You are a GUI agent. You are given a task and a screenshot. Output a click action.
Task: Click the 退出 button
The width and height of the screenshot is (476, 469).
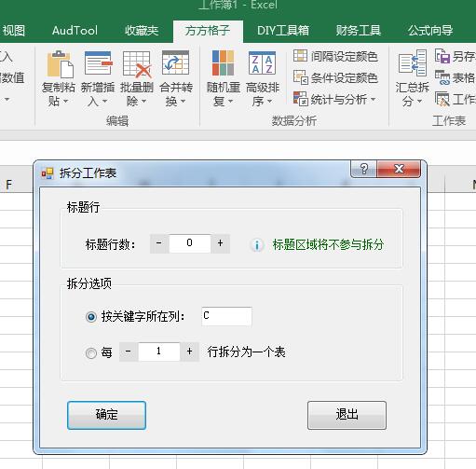click(347, 415)
